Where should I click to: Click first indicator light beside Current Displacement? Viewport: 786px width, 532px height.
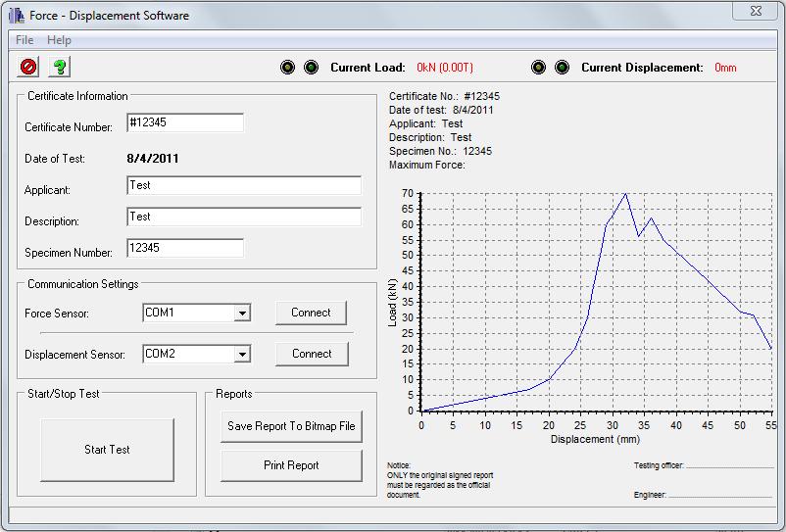(x=538, y=68)
